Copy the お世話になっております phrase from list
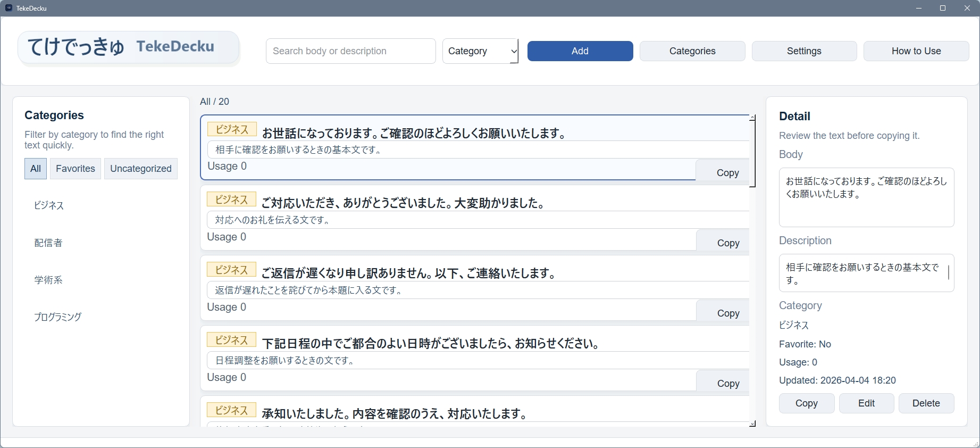The width and height of the screenshot is (980, 448). click(727, 172)
